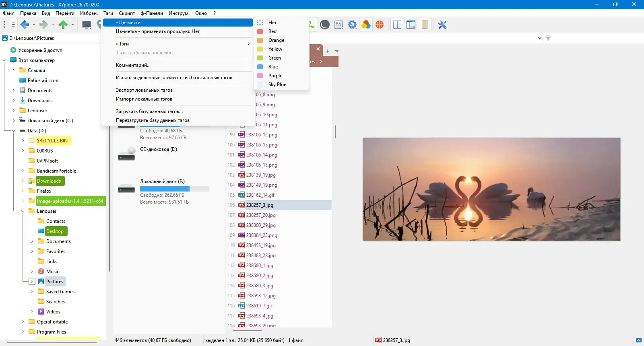
Task: Collapse the Этот компьютер tree node
Action: 4,60
